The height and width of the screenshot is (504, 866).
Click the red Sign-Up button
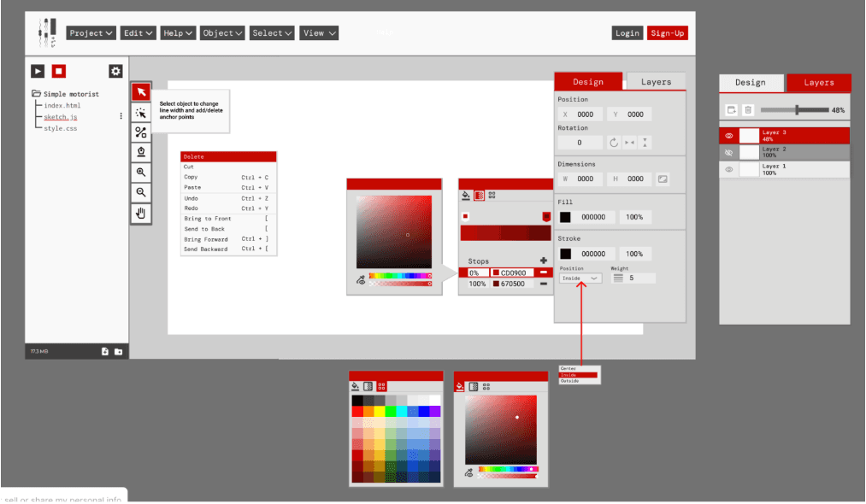point(667,33)
